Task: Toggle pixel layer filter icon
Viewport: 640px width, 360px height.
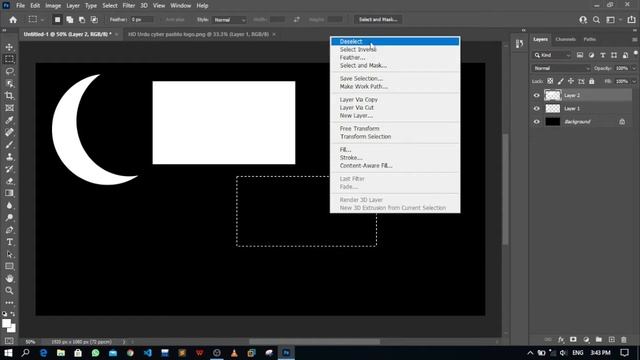Action: (580, 55)
